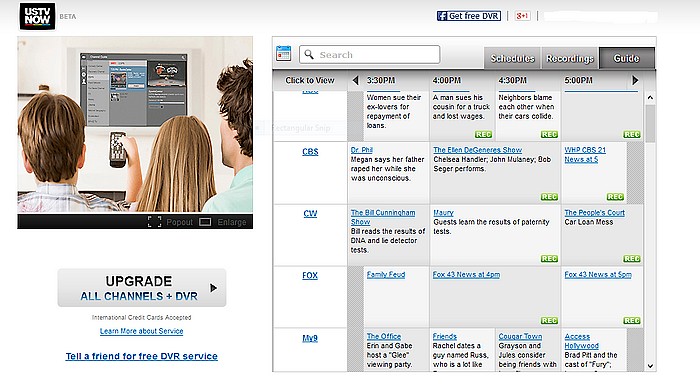The image size is (700, 389).
Task: Click the Google +1 button
Action: point(522,16)
